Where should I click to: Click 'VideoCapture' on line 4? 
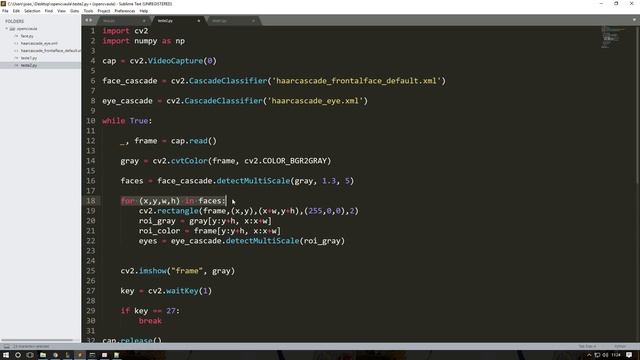[x=175, y=61]
